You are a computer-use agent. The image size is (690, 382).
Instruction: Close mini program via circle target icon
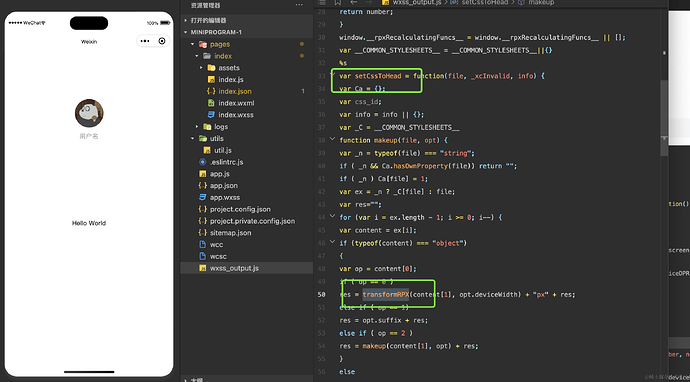[162, 41]
